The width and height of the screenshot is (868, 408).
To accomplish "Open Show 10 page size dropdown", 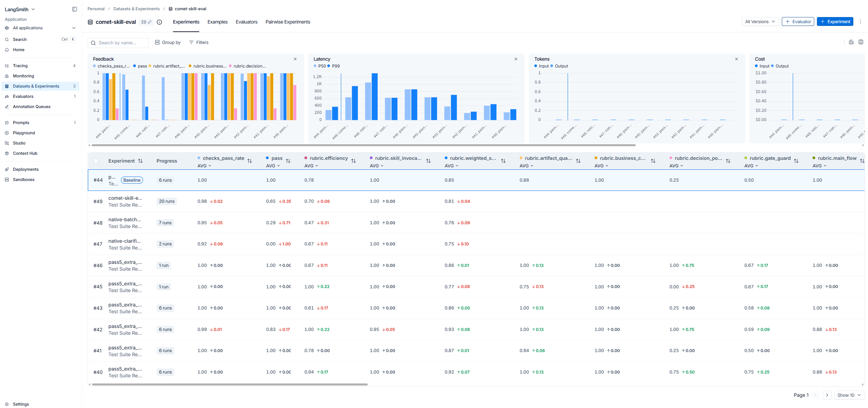I will coord(849,395).
